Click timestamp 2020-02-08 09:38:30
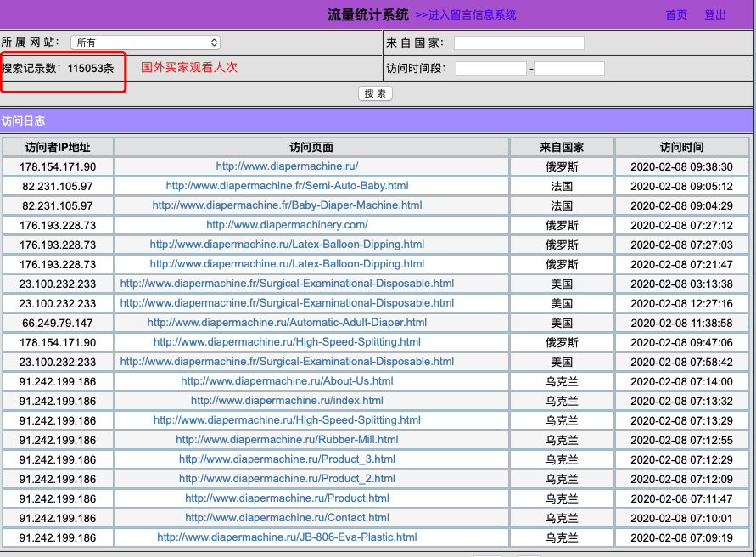Image resolution: width=756 pixels, height=557 pixels. click(x=681, y=167)
